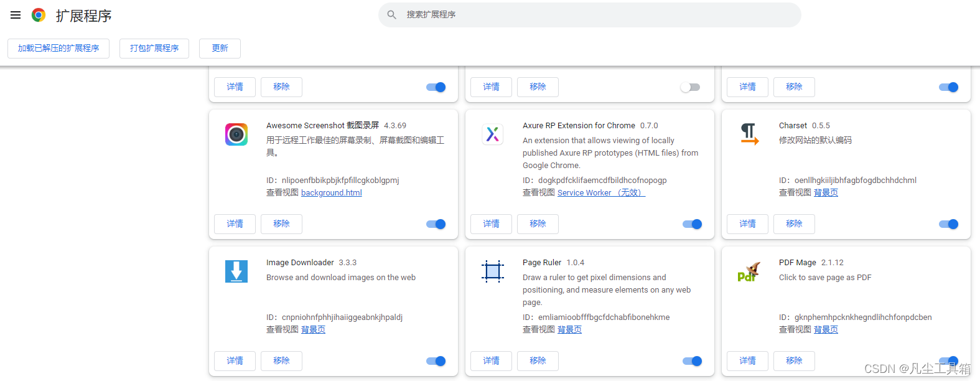Focus the 搜索扩展程序 search field
This screenshot has height=381, width=980.
point(590,14)
